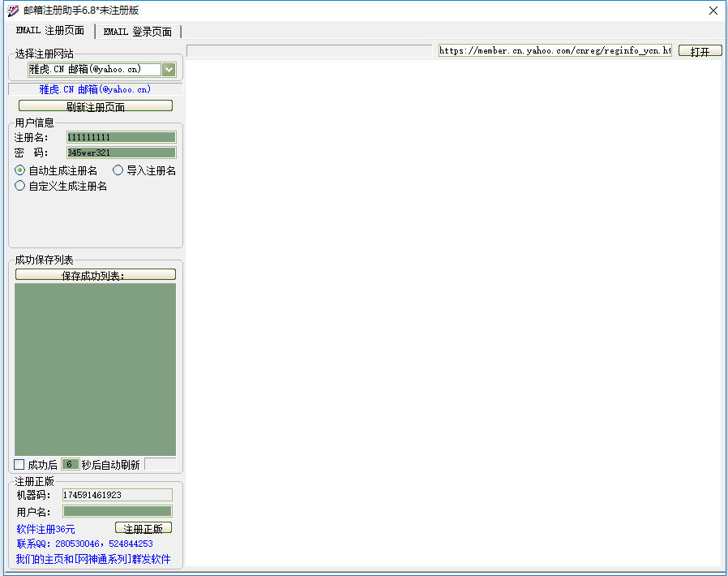Close the email registration assistant window
This screenshot has width=728, height=576.
pyautogui.click(x=713, y=11)
